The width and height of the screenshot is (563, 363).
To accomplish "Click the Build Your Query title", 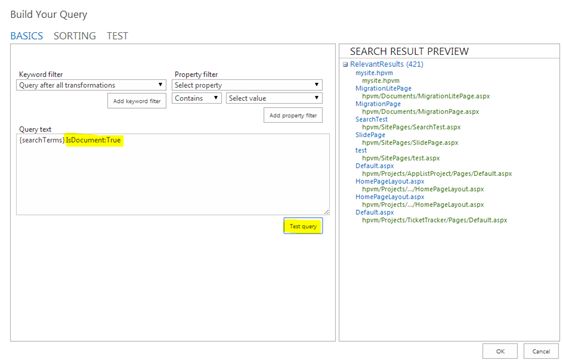I will pyautogui.click(x=49, y=14).
